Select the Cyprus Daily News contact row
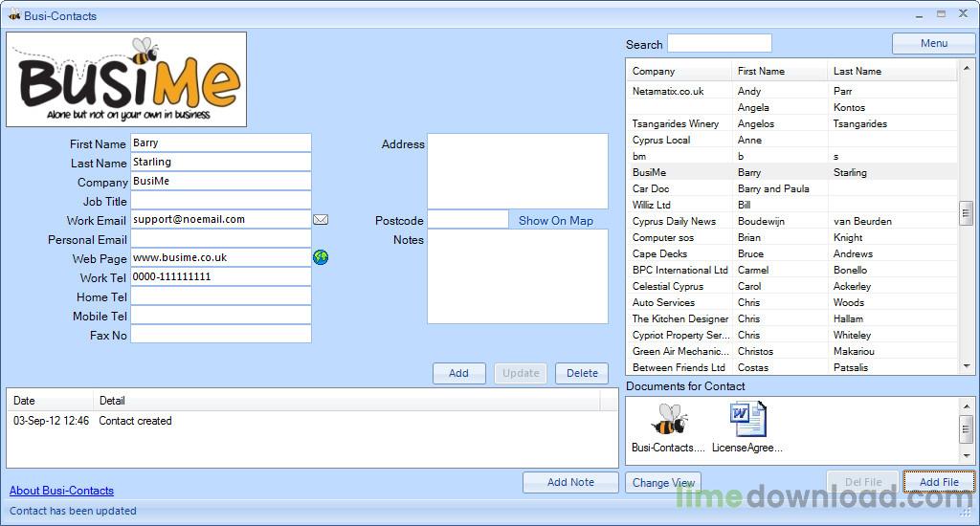The image size is (980, 526). 791,221
